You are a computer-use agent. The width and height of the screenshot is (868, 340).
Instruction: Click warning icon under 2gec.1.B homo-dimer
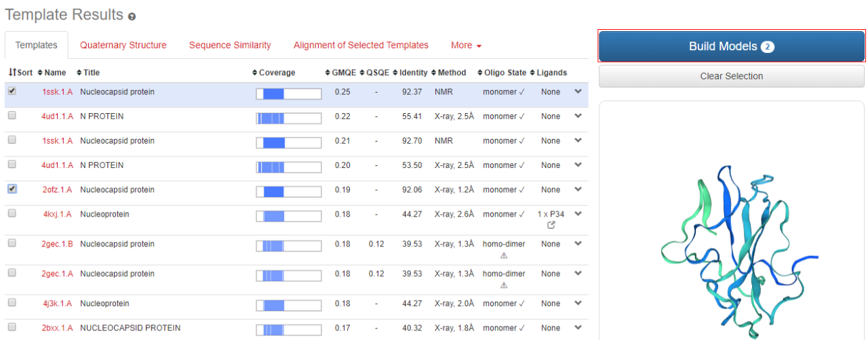[503, 255]
